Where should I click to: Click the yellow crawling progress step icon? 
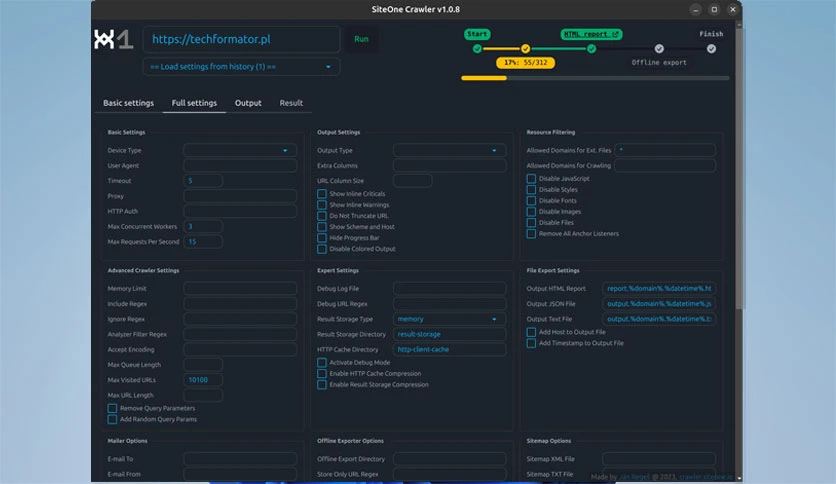click(x=525, y=49)
